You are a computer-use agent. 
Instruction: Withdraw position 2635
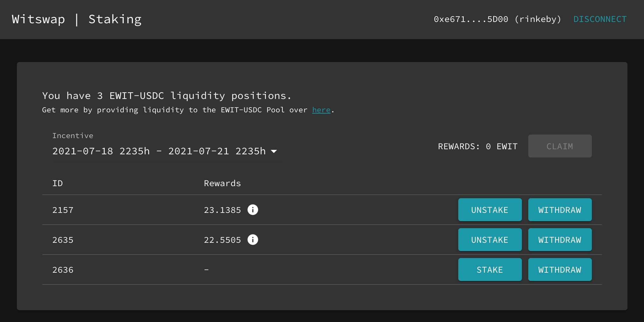[x=560, y=240]
